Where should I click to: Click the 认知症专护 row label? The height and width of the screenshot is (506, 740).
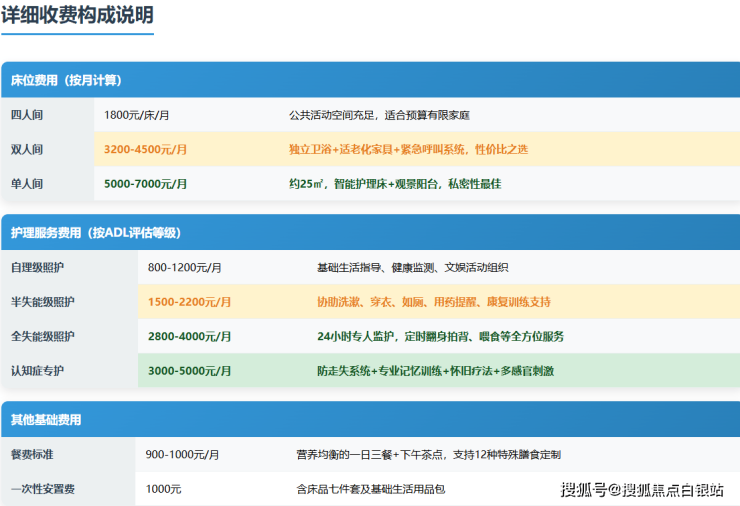(37, 371)
